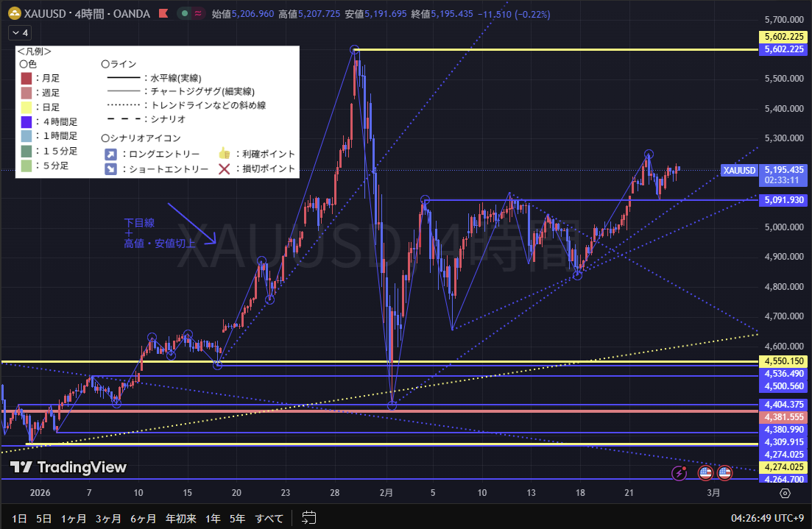Set range to 5年

237,518
